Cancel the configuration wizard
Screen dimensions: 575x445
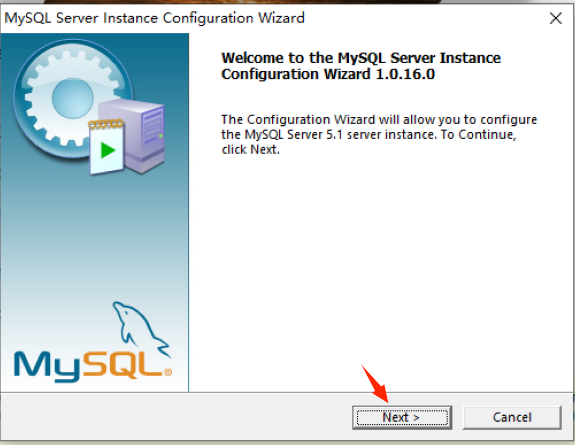pos(512,417)
